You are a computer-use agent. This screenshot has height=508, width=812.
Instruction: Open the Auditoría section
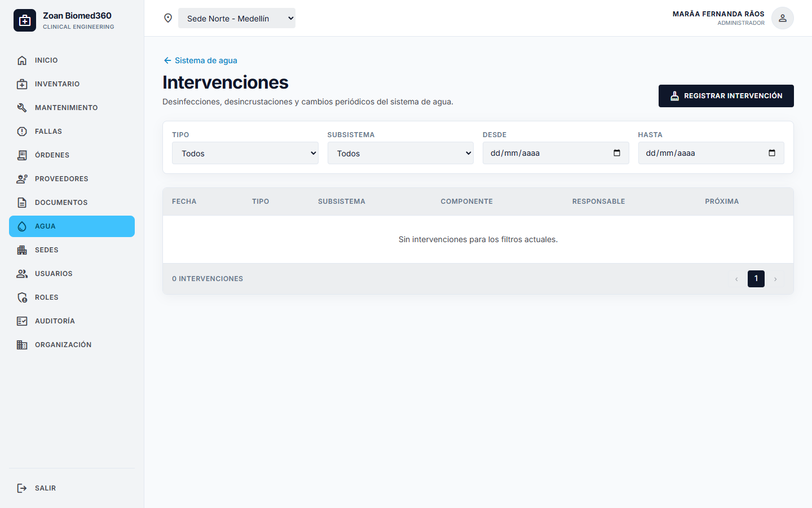tap(72, 321)
